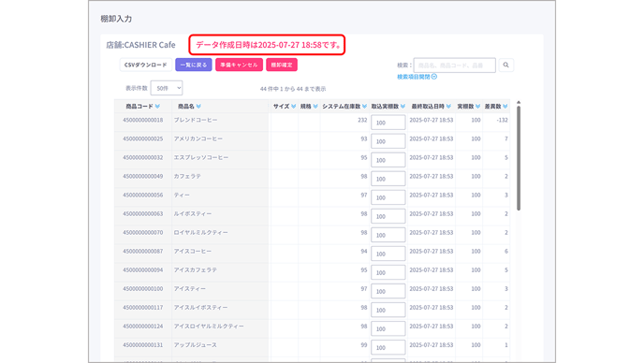Click the 一覧に戻る button
Viewport: 644px width, 363px height.
(194, 65)
